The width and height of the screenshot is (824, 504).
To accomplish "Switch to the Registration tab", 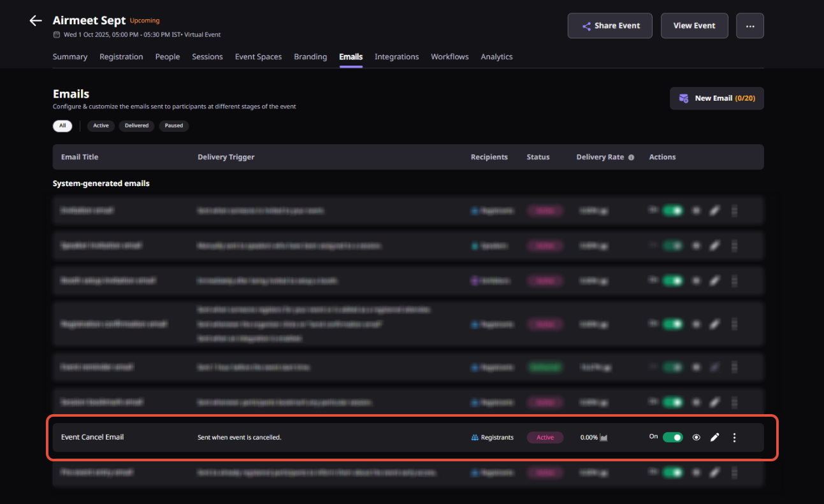I will tap(121, 57).
